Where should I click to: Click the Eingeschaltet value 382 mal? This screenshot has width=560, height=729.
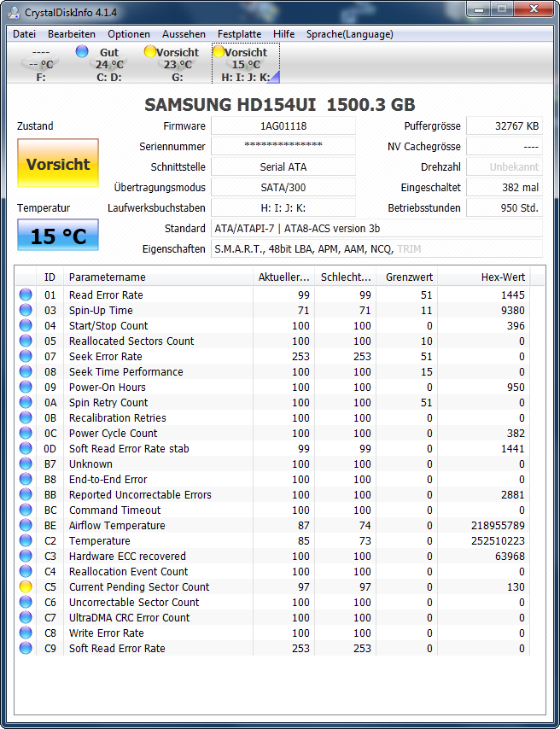[505, 187]
